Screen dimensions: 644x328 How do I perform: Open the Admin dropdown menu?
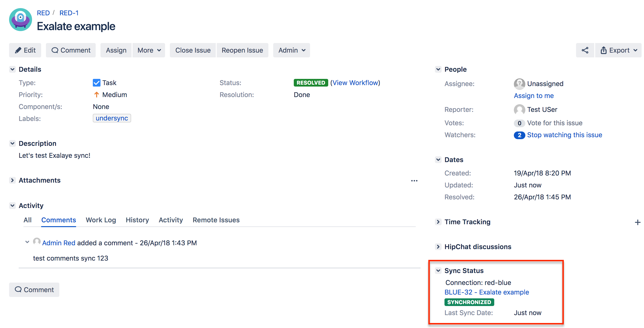click(291, 50)
